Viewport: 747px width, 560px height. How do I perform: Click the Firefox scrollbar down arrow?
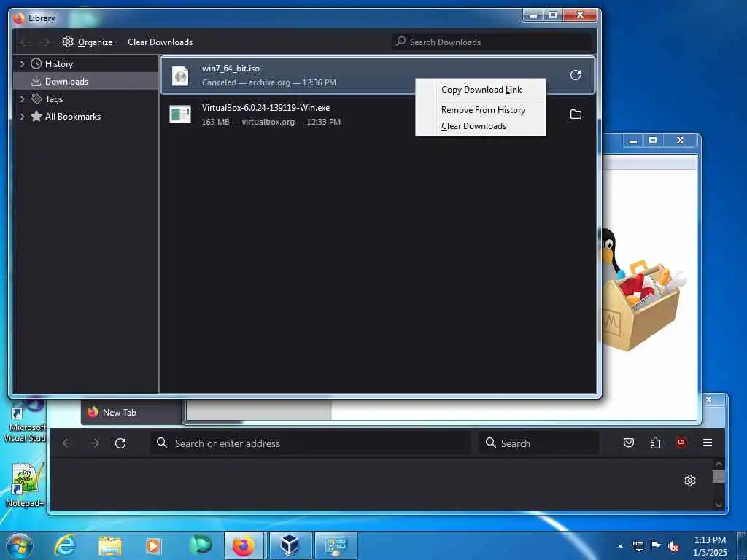(719, 505)
